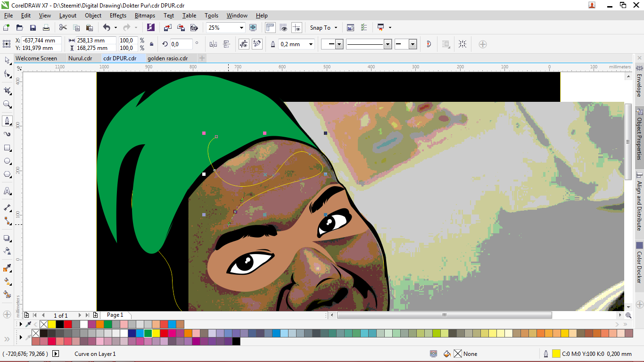This screenshot has width=644, height=362.
Task: Select the Crop tool in toolbox
Action: [7, 90]
